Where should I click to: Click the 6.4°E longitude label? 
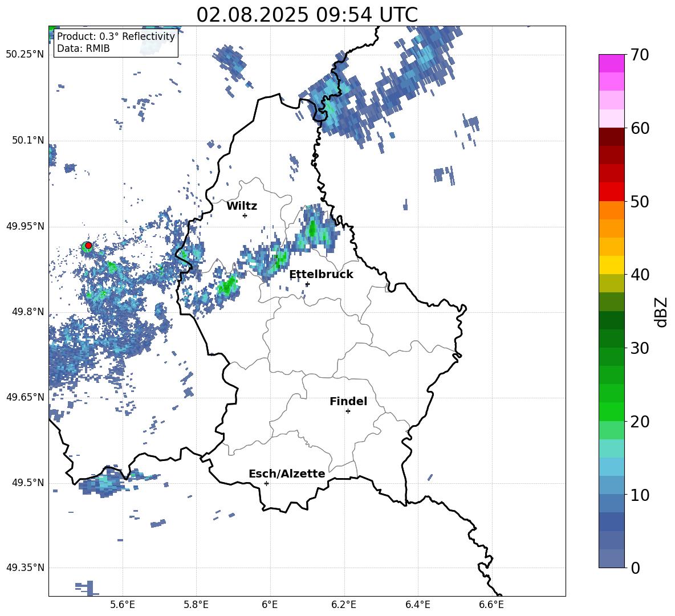[x=417, y=605]
